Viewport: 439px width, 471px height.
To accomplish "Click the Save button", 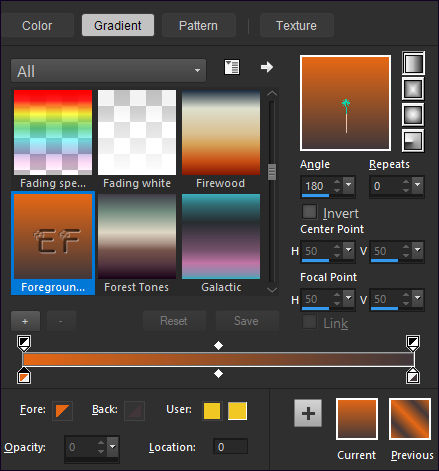I will point(246,321).
